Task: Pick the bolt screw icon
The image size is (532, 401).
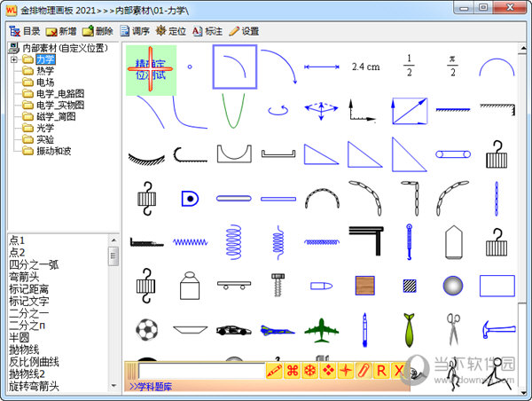Action: [x=278, y=285]
